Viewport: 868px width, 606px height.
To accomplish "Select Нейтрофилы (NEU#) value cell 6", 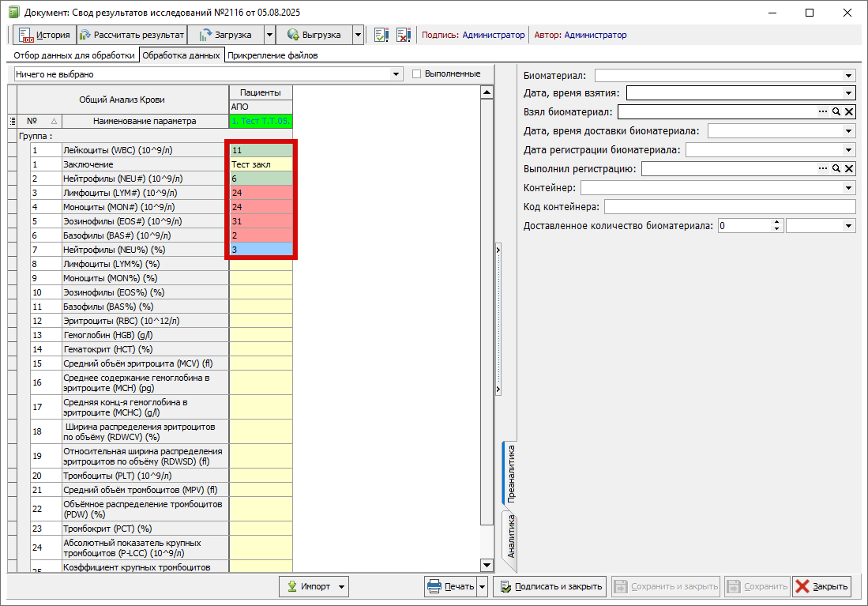I will (x=261, y=179).
